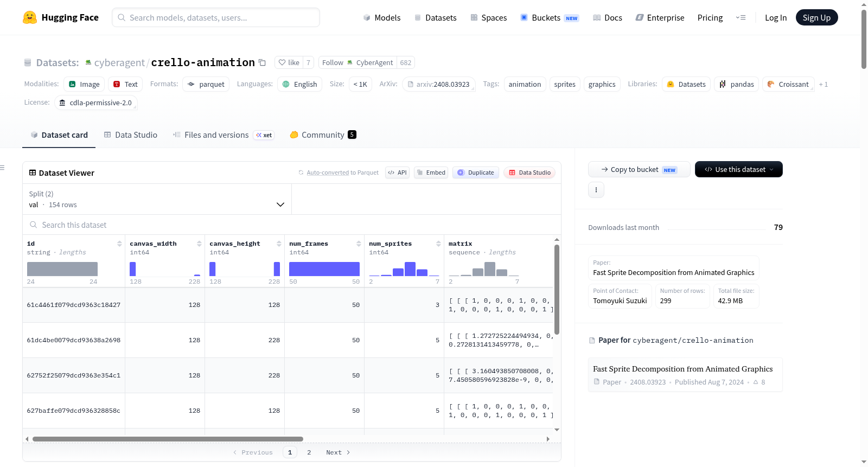Sort by the id column
The width and height of the screenshot is (868, 467).
coord(119,244)
